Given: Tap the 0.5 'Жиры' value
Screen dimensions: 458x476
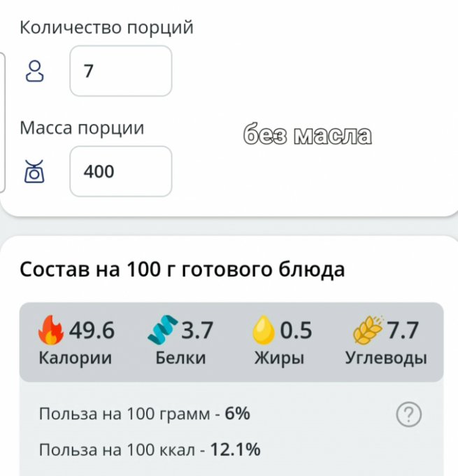Looking at the screenshot, I should tap(296, 330).
